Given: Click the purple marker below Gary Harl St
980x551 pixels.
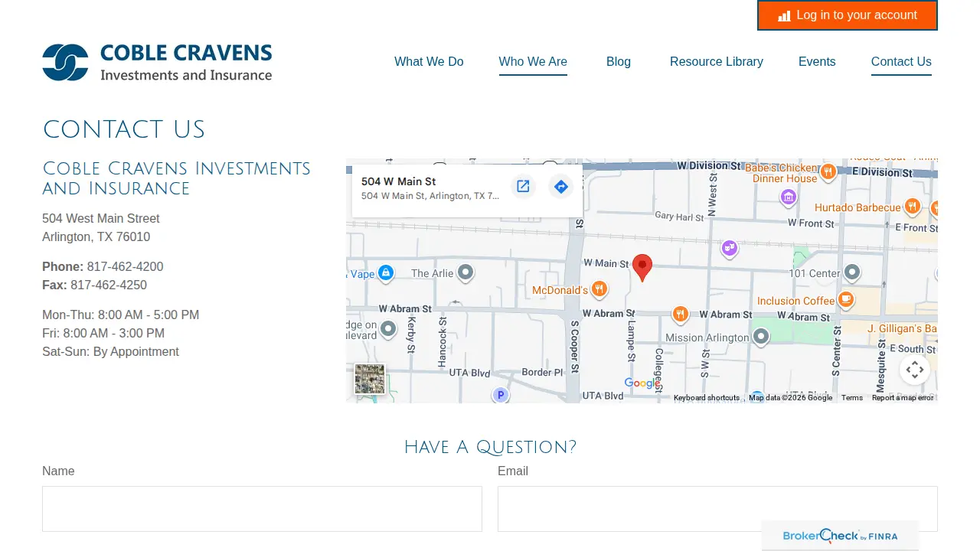Looking at the screenshot, I should pos(730,248).
